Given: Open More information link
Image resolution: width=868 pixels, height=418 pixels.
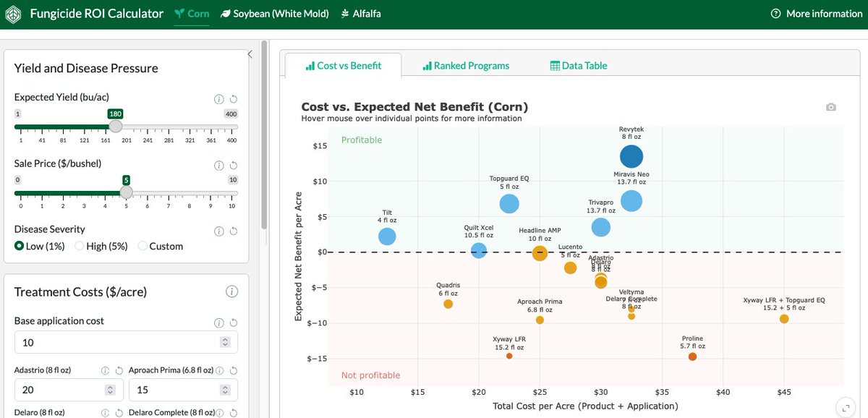Looking at the screenshot, I should (x=816, y=14).
